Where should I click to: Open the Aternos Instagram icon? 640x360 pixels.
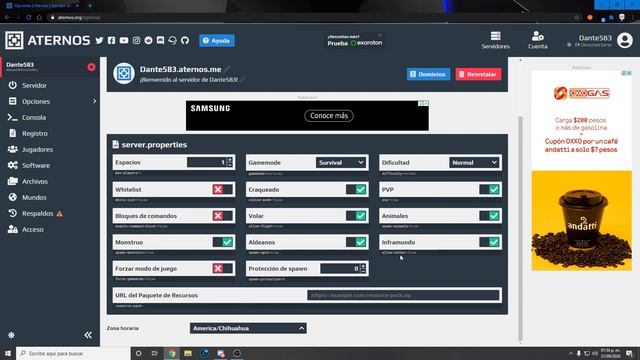tap(136, 40)
